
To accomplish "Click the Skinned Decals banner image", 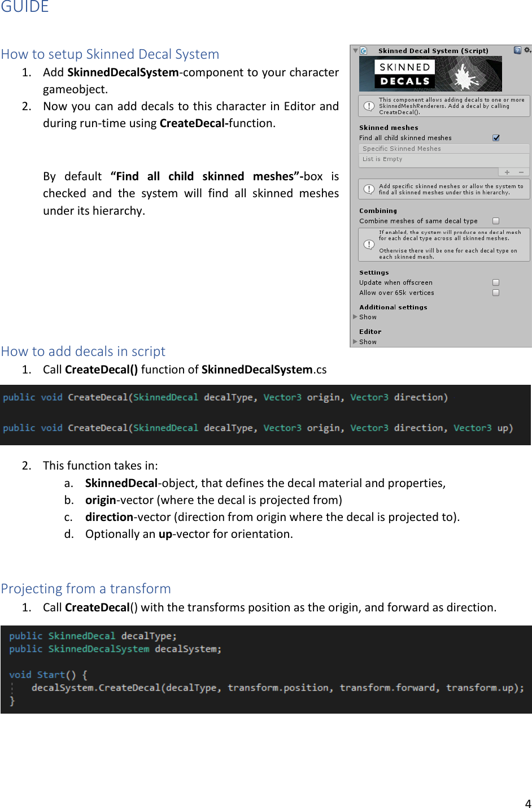I will pos(431,73).
